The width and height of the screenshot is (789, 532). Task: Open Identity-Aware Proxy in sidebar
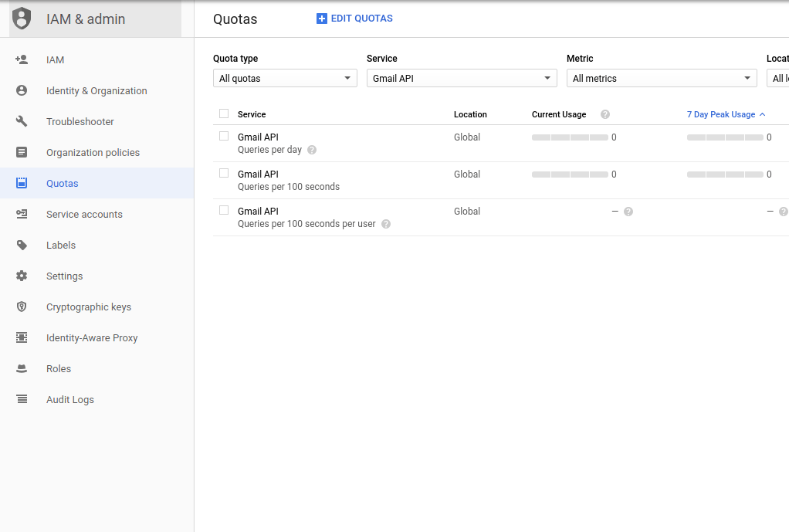click(x=97, y=337)
